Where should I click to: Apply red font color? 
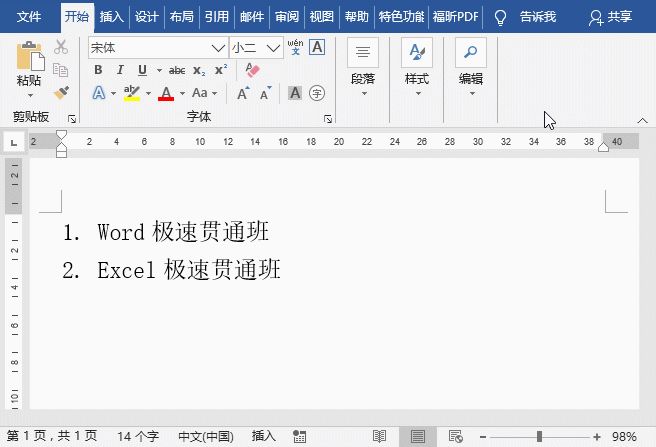(x=166, y=93)
